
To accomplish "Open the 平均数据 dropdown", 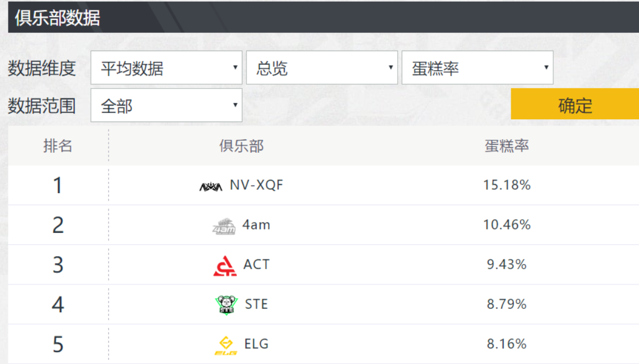I will pos(166,68).
